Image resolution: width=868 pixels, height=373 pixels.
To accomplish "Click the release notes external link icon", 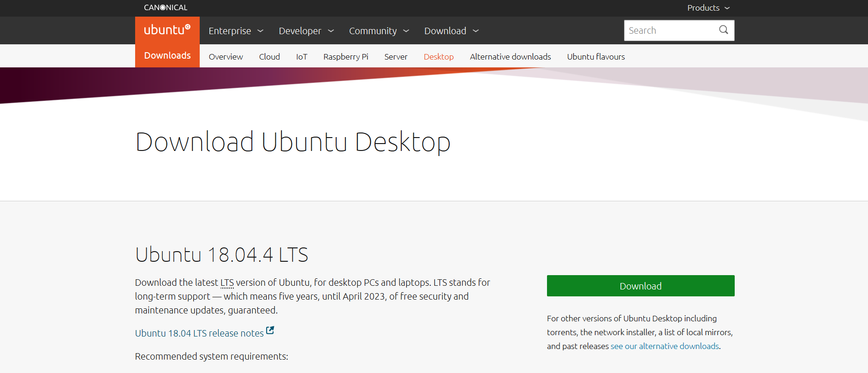I will 270,330.
